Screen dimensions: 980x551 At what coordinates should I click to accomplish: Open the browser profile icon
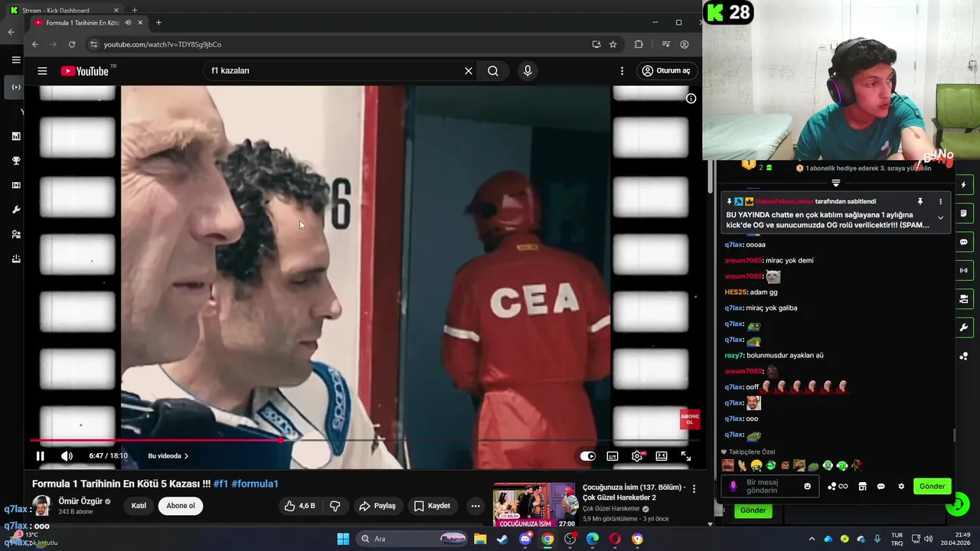coord(684,44)
